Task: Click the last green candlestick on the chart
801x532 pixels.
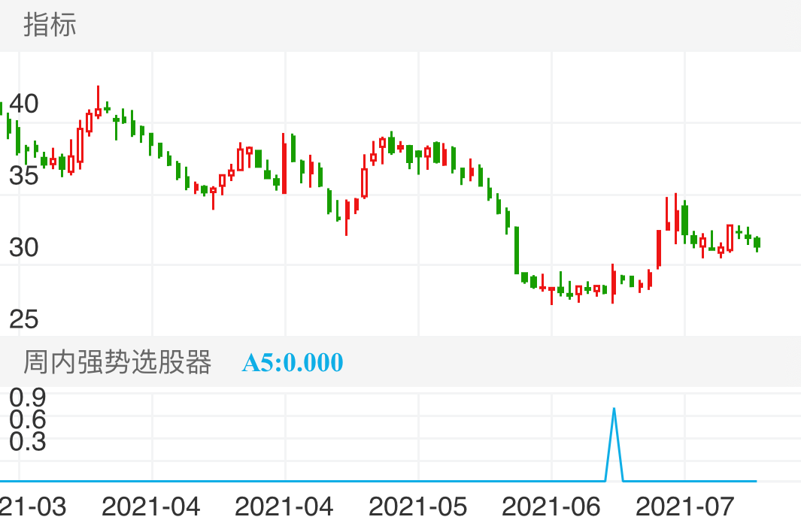Action: [x=757, y=243]
